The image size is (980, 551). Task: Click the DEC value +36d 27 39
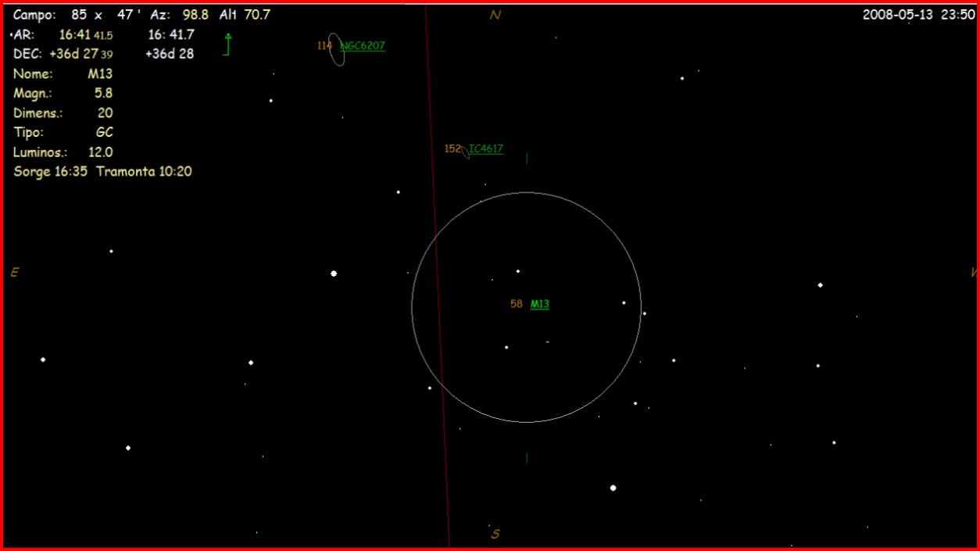81,54
